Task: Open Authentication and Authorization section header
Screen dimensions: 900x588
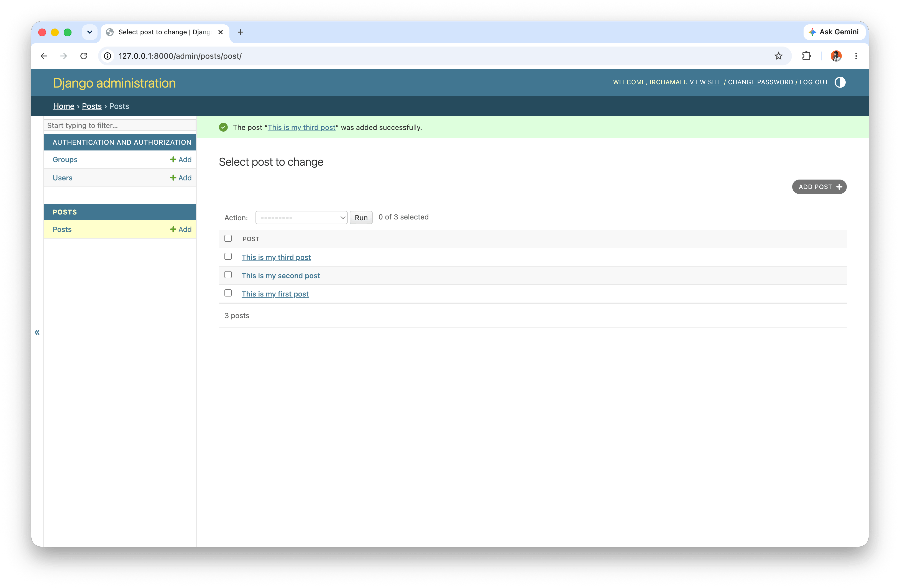Action: pyautogui.click(x=122, y=142)
